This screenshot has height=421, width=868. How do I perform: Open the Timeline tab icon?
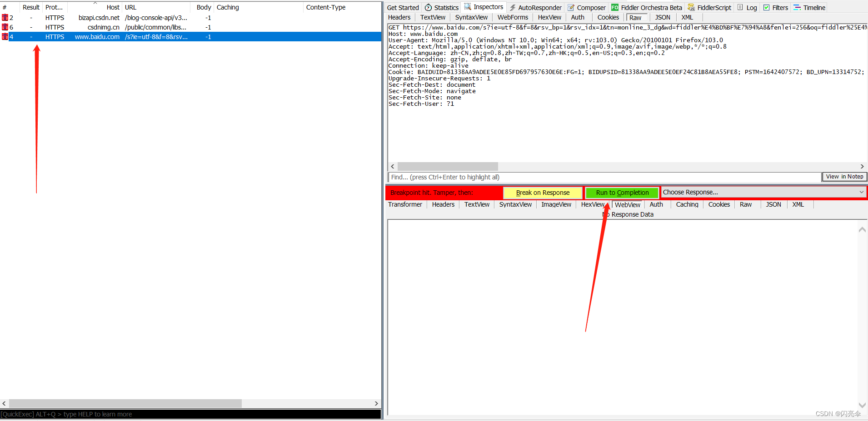point(797,8)
